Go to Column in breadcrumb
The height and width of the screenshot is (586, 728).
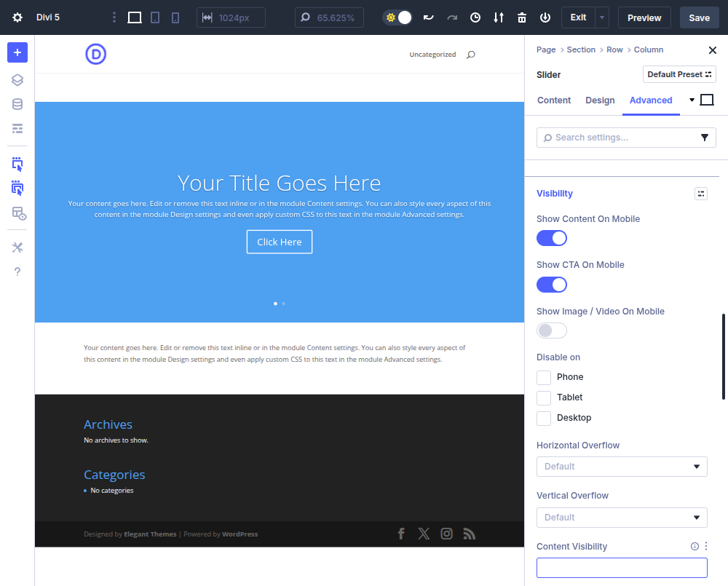coord(648,50)
